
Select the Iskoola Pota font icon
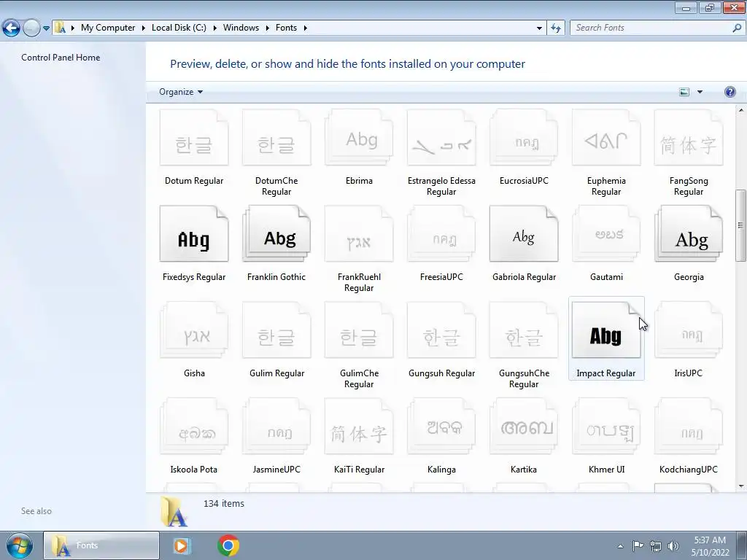tap(194, 426)
